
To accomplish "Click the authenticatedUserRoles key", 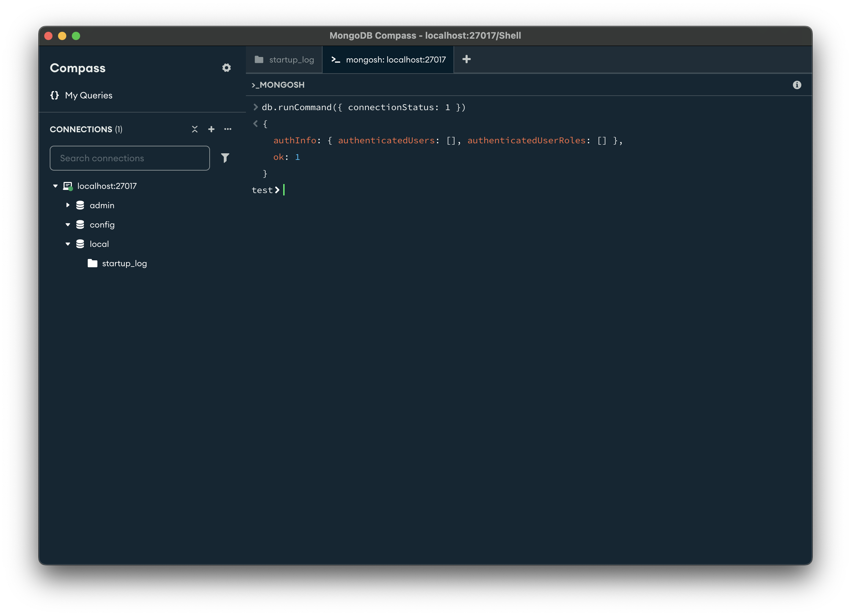I will point(526,141).
